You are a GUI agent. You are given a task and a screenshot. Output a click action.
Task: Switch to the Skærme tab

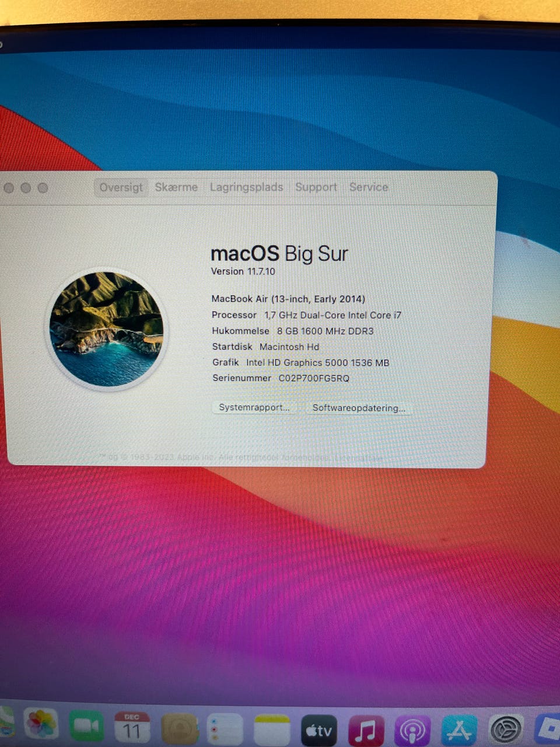click(176, 187)
